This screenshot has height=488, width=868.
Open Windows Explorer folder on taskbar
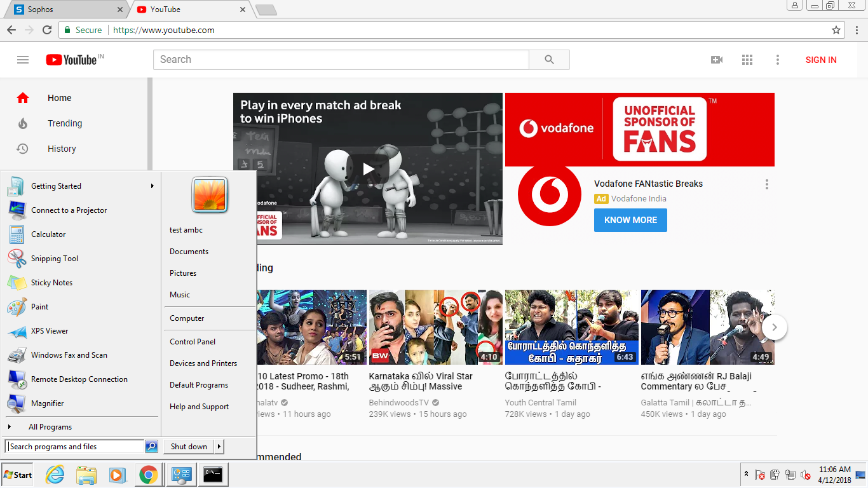(x=86, y=475)
